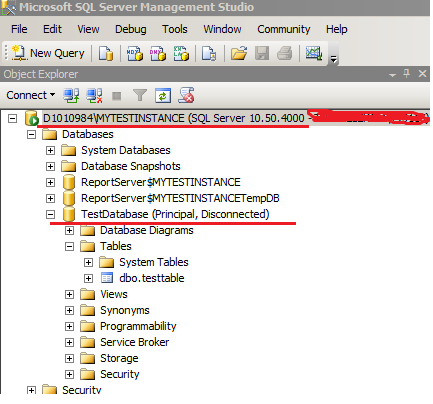
Task: Collapse the Tables folder
Action: (69, 247)
